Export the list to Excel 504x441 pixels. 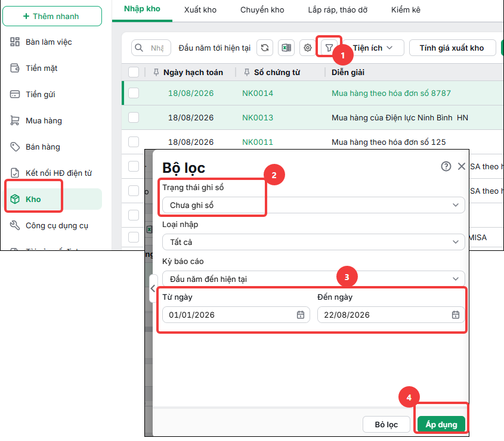pos(286,48)
